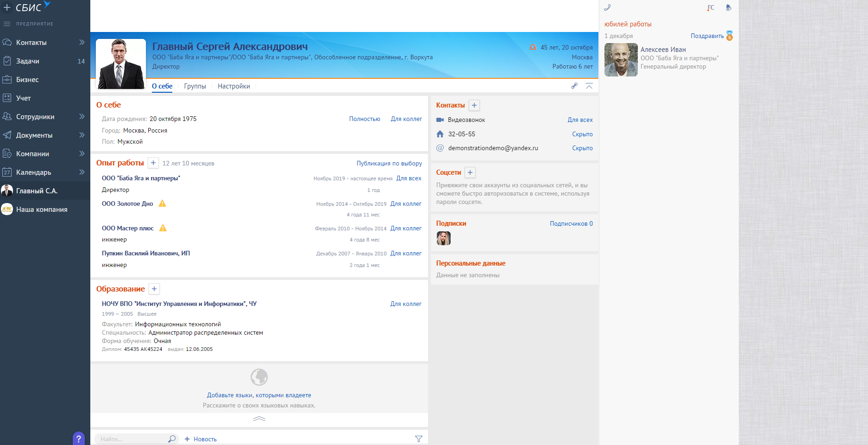Click the plus icon beside the СБИС logo
The image size is (868, 445).
7,7
